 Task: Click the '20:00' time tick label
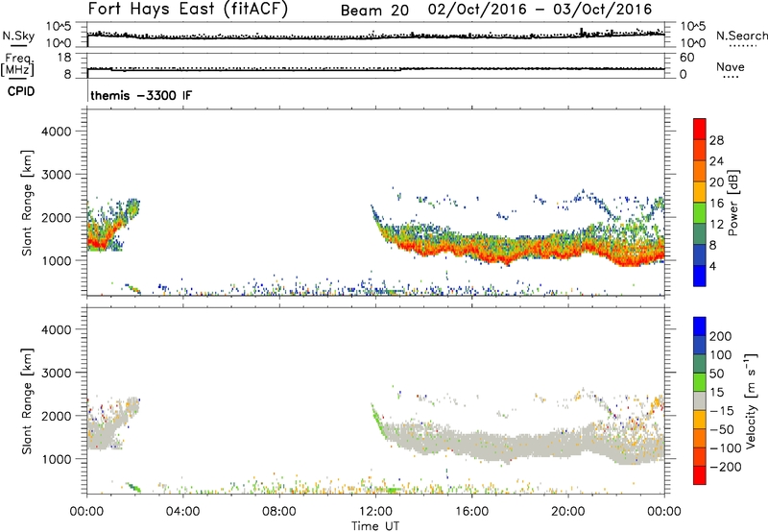567,512
